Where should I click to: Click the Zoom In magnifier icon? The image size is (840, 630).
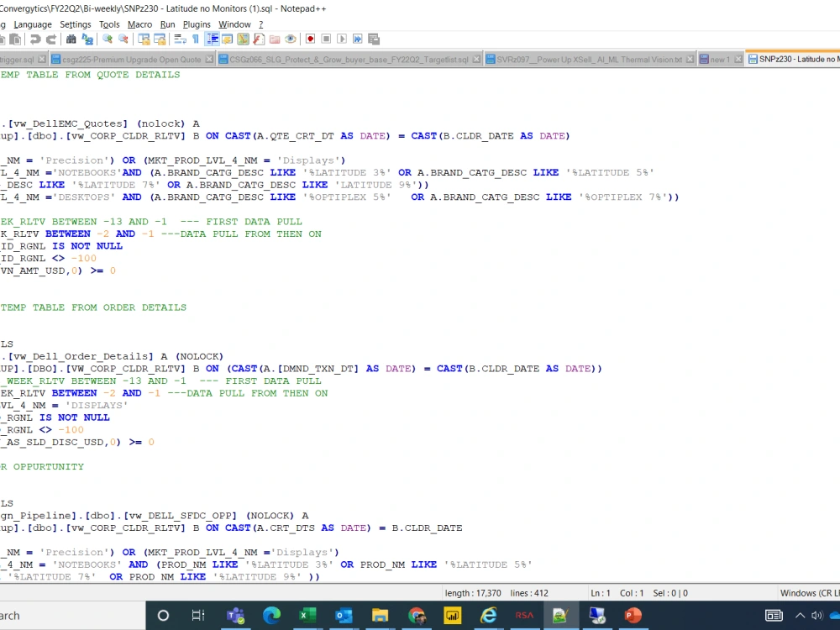108,39
